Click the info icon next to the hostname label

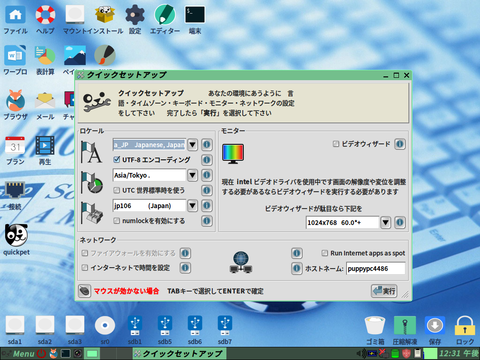coord(296,268)
